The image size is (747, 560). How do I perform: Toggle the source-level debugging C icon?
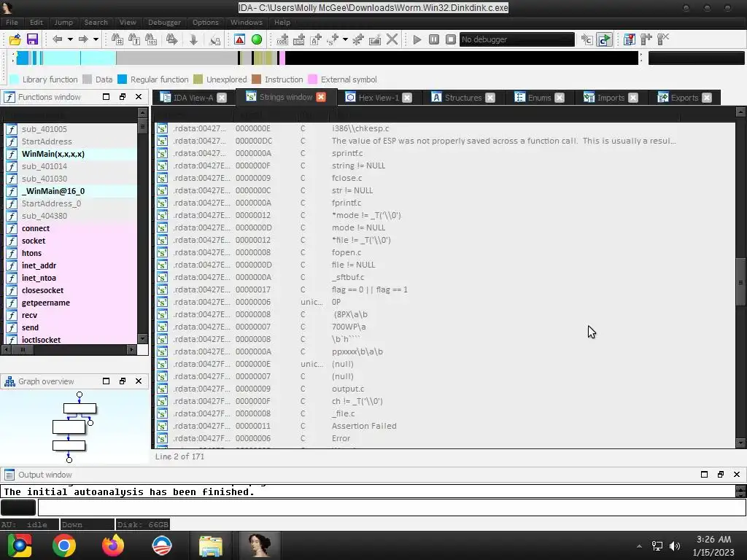[x=604, y=39]
